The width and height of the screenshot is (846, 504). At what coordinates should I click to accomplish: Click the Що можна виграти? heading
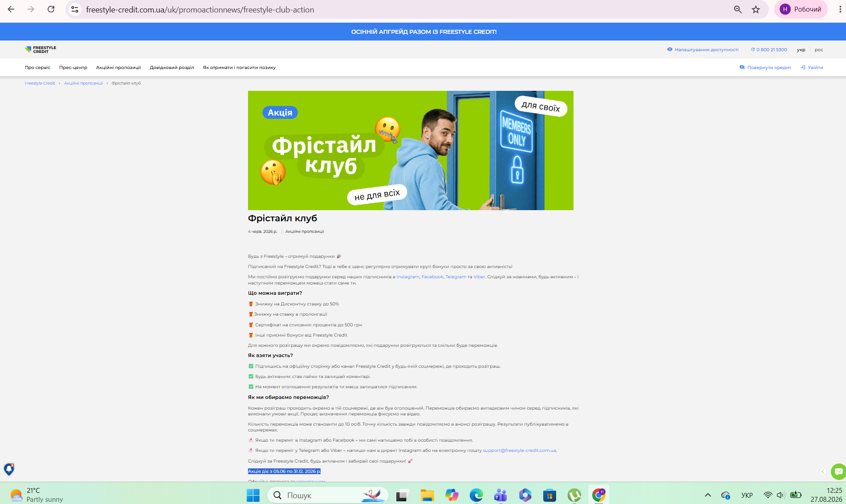click(x=275, y=293)
